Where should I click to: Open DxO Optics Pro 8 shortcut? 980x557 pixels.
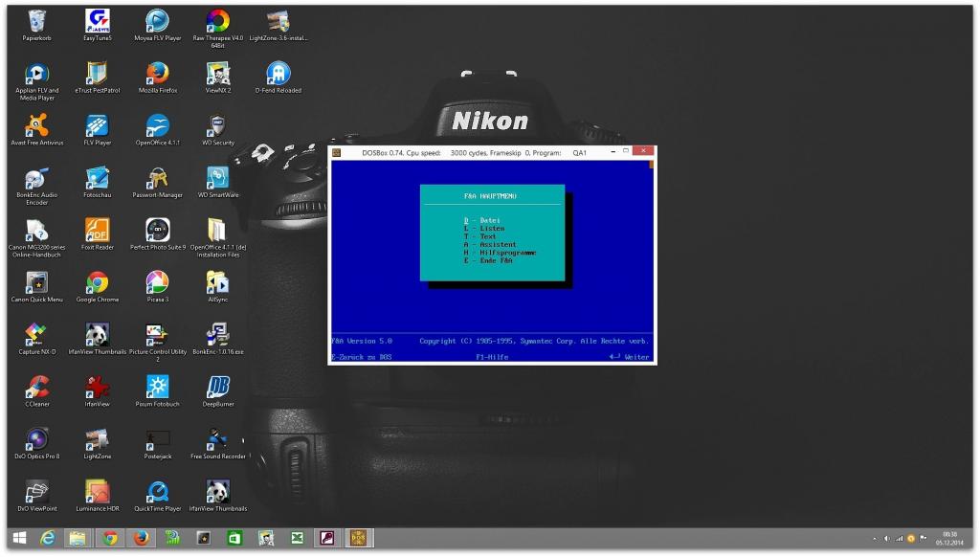coord(37,442)
